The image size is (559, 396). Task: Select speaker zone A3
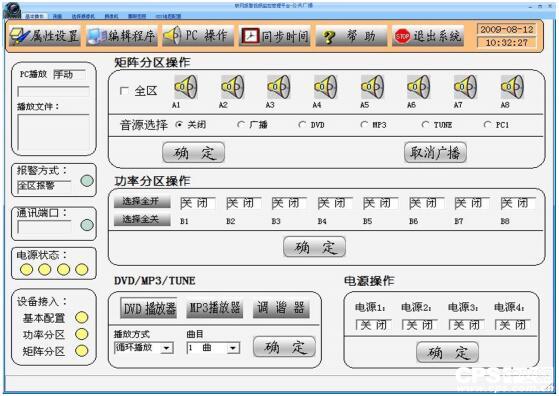click(279, 87)
